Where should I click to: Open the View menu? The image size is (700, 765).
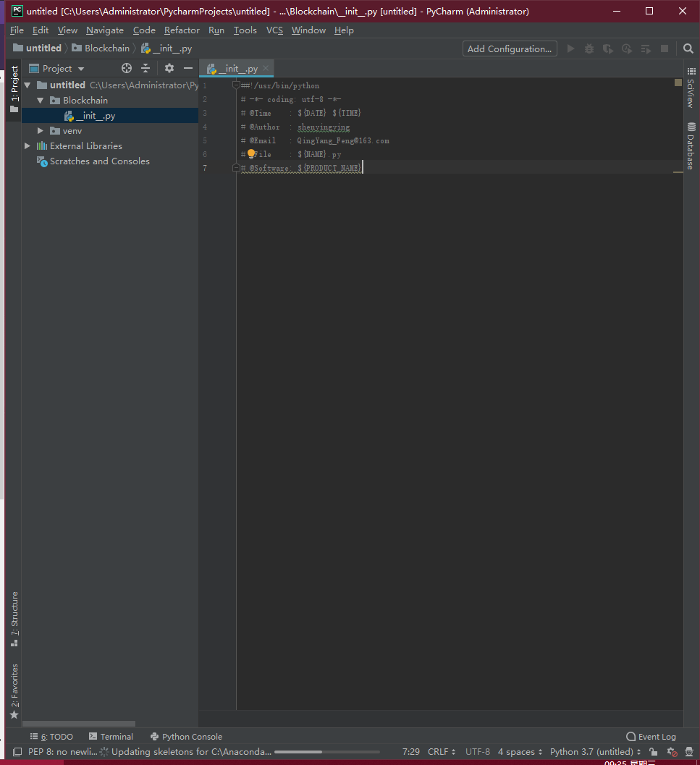(x=67, y=30)
